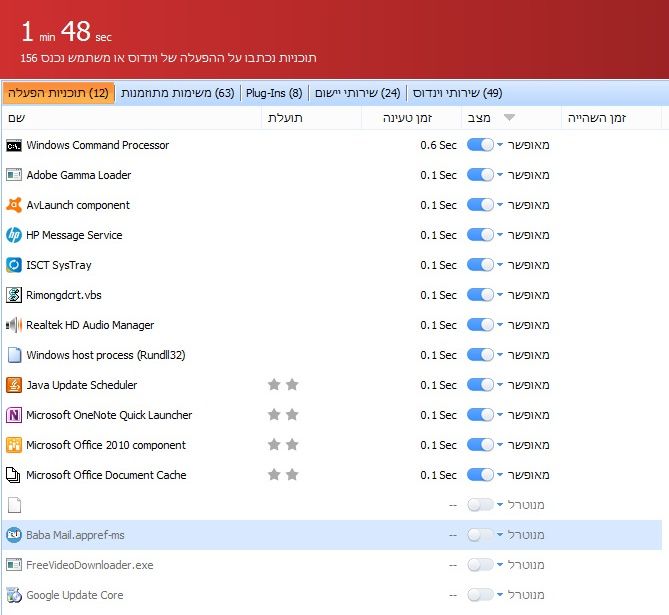Disable ISCT SysTray toggle

tap(480, 265)
